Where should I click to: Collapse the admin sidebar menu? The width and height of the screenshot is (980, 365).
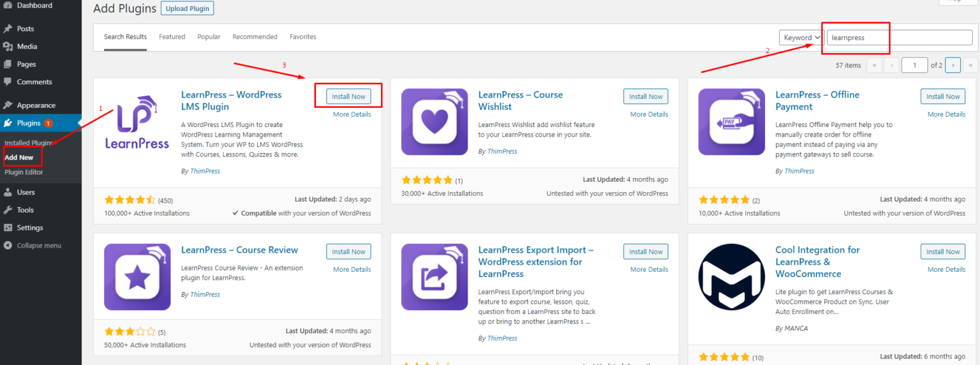coord(38,246)
